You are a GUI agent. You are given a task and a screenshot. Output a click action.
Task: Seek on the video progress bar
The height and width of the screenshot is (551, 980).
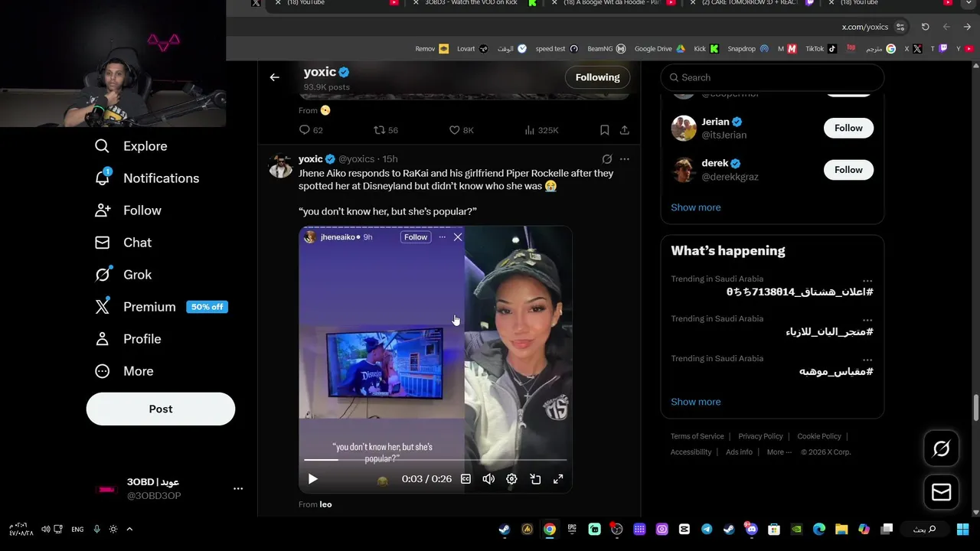click(x=436, y=460)
